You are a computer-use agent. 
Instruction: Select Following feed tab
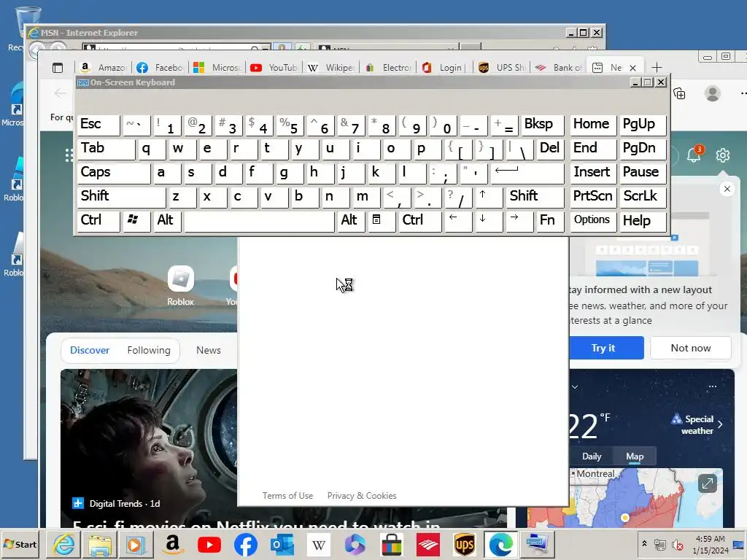(149, 351)
